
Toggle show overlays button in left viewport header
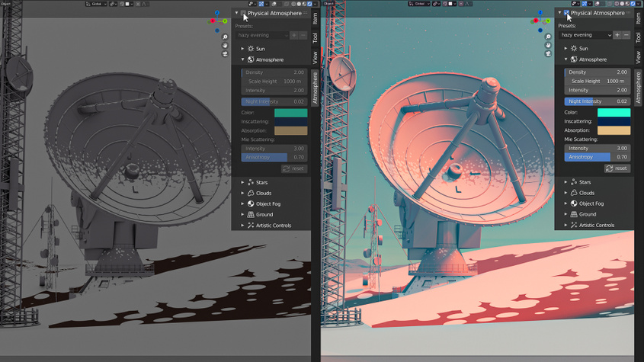(x=274, y=4)
